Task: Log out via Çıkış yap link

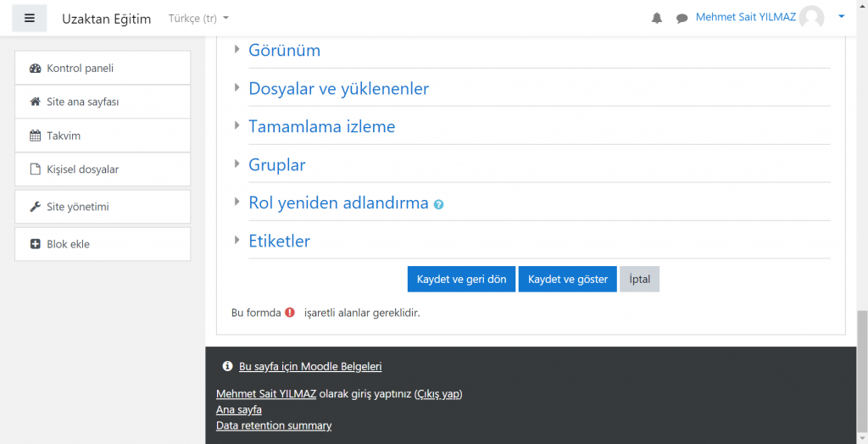Action: point(438,394)
